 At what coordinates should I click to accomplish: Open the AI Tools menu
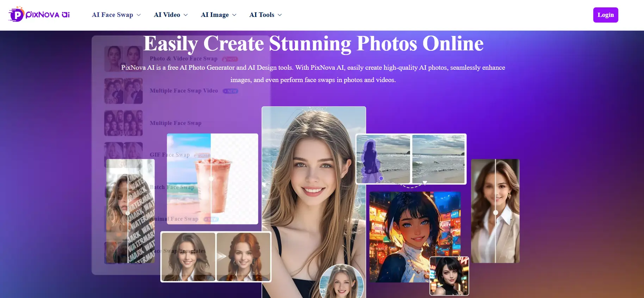(x=265, y=15)
